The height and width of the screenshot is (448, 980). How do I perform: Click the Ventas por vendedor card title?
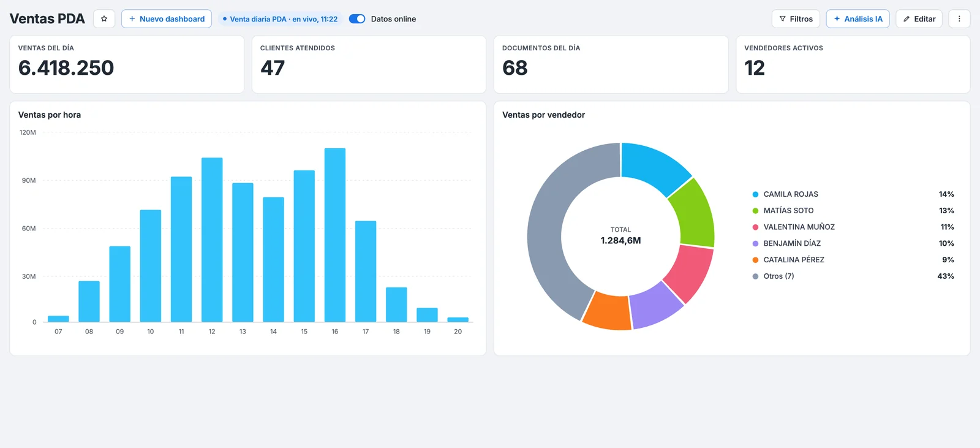point(543,115)
